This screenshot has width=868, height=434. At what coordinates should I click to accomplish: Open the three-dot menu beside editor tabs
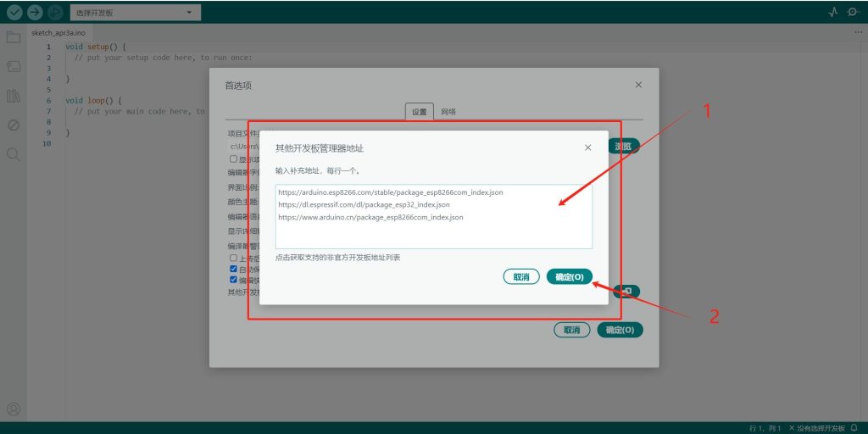coord(859,33)
